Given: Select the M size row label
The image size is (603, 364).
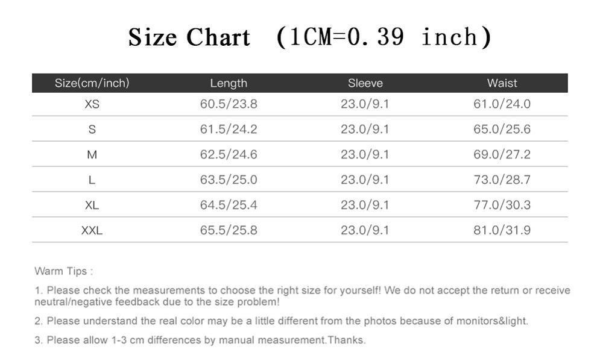Looking at the screenshot, I should [92, 155].
